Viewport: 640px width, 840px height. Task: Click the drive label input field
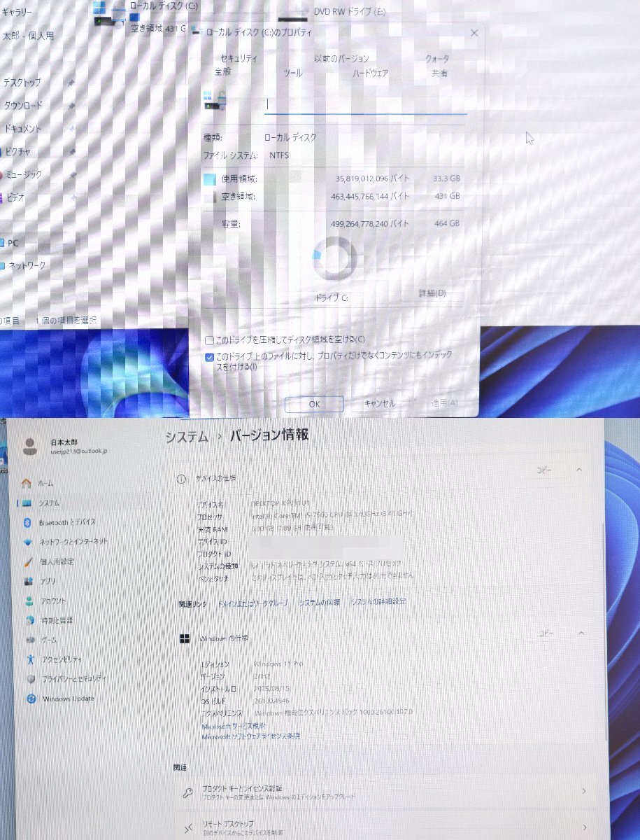click(365, 104)
